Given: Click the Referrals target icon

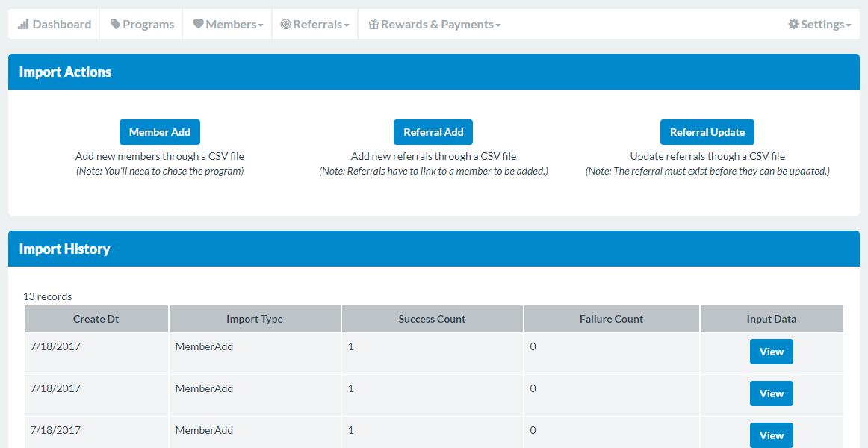Looking at the screenshot, I should (x=285, y=25).
